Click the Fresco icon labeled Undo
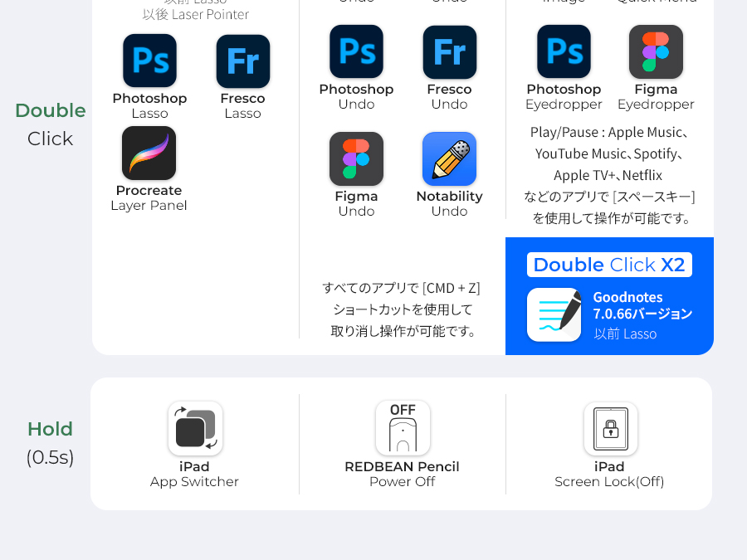 (x=450, y=52)
